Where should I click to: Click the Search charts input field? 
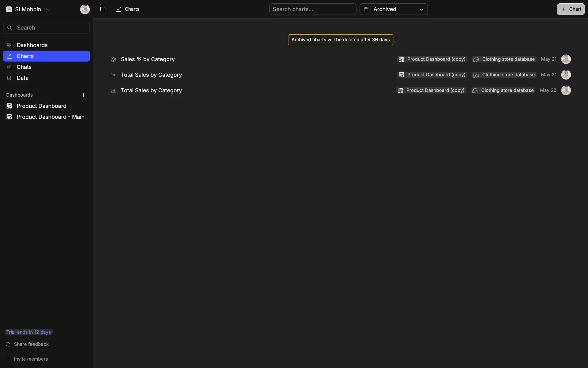(x=312, y=9)
